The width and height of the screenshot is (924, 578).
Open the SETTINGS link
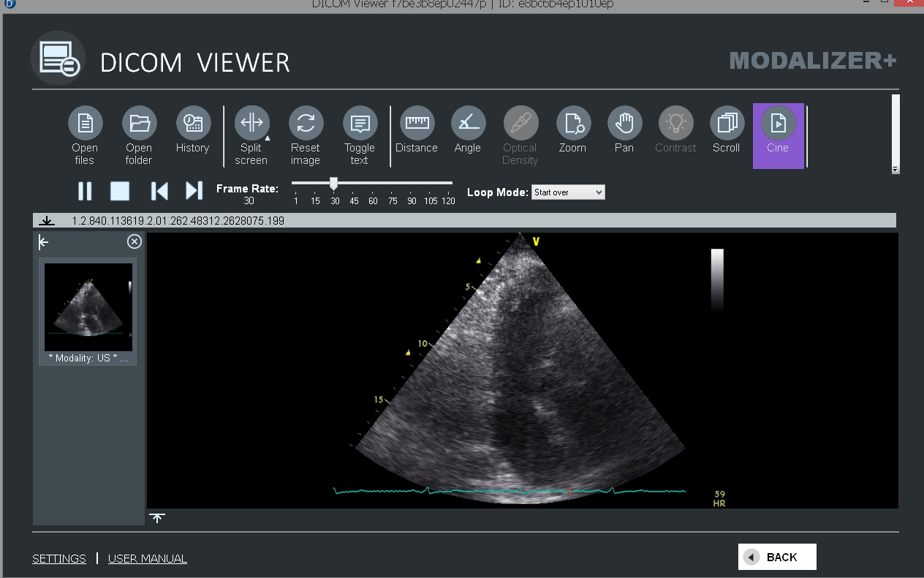[59, 559]
